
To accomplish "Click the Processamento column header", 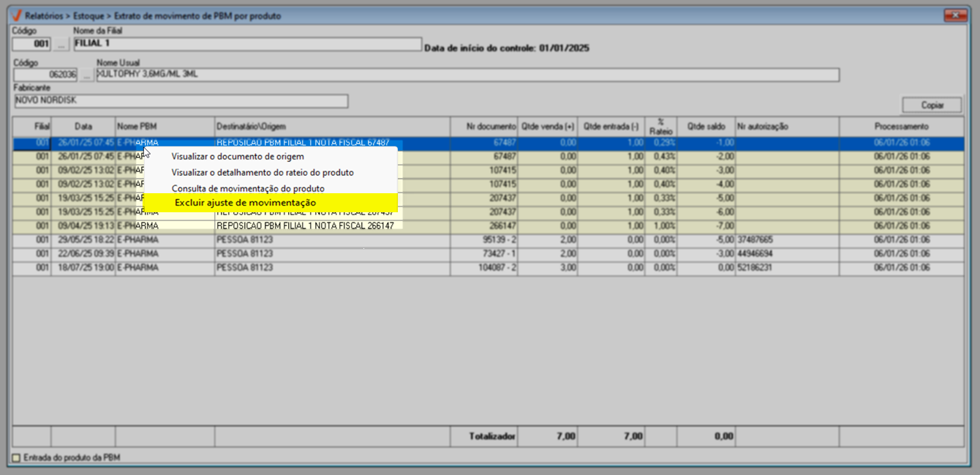I will [900, 127].
